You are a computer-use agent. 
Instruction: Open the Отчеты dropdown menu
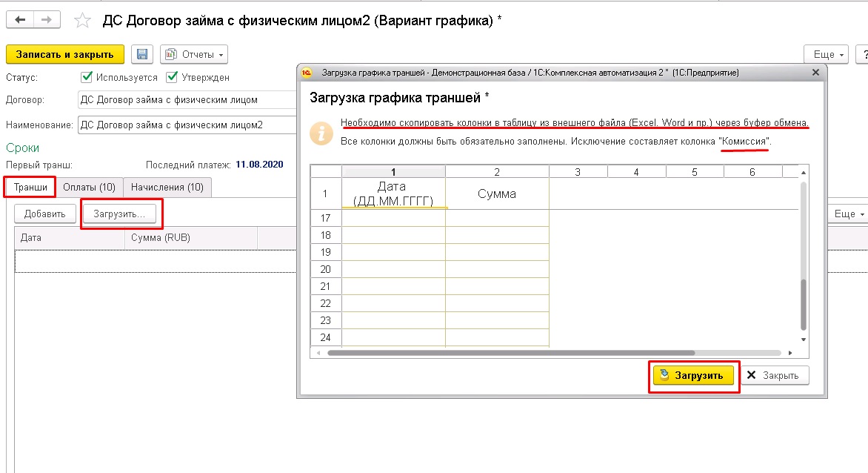pos(194,54)
